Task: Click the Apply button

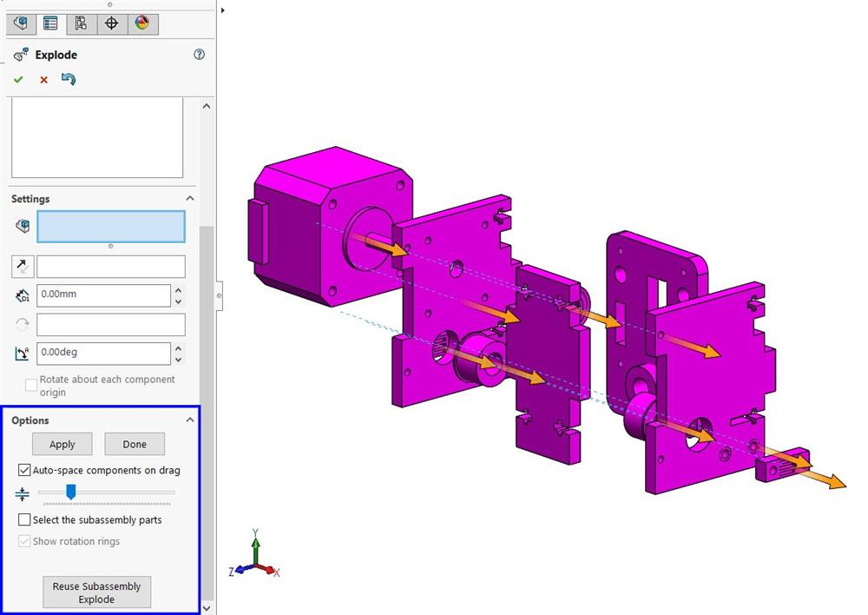Action: point(62,445)
